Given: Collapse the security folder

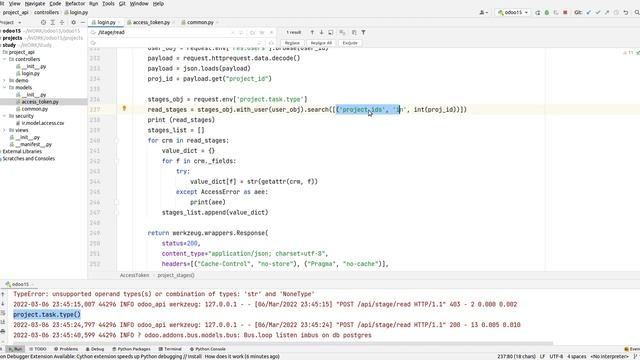Looking at the screenshot, I should click(x=4, y=116).
